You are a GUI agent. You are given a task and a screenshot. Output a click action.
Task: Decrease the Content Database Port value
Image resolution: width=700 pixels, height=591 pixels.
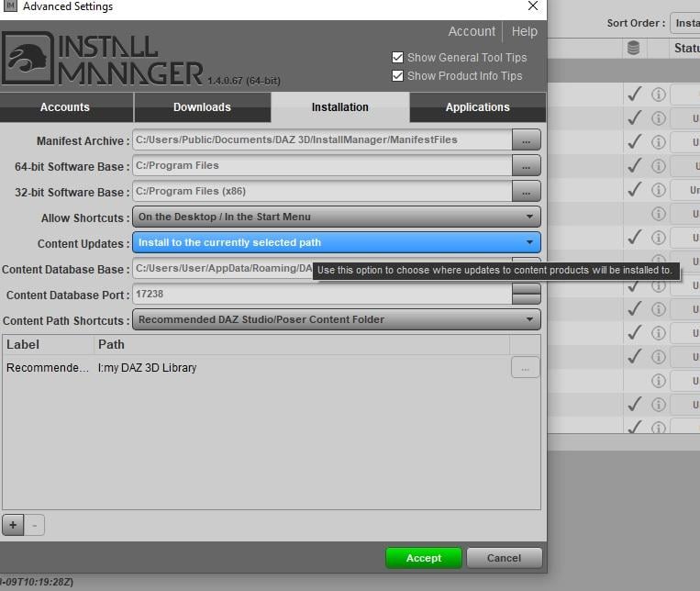(x=527, y=299)
